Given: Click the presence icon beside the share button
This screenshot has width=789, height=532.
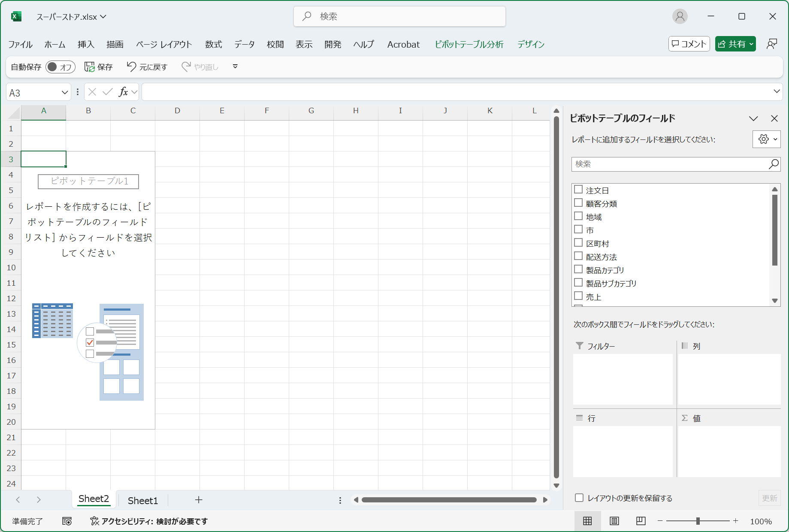Looking at the screenshot, I should 772,44.
